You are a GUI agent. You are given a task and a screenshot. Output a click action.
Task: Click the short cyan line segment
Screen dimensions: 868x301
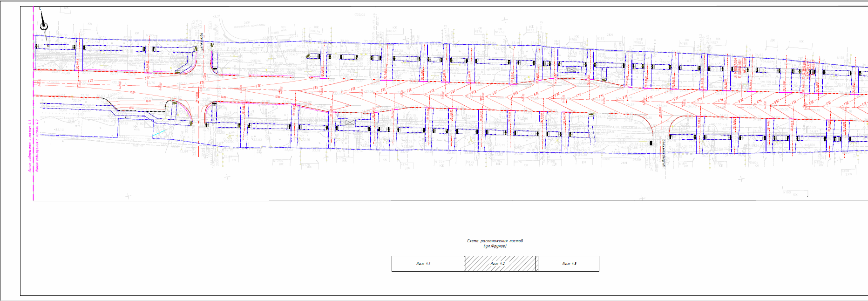(x=159, y=133)
